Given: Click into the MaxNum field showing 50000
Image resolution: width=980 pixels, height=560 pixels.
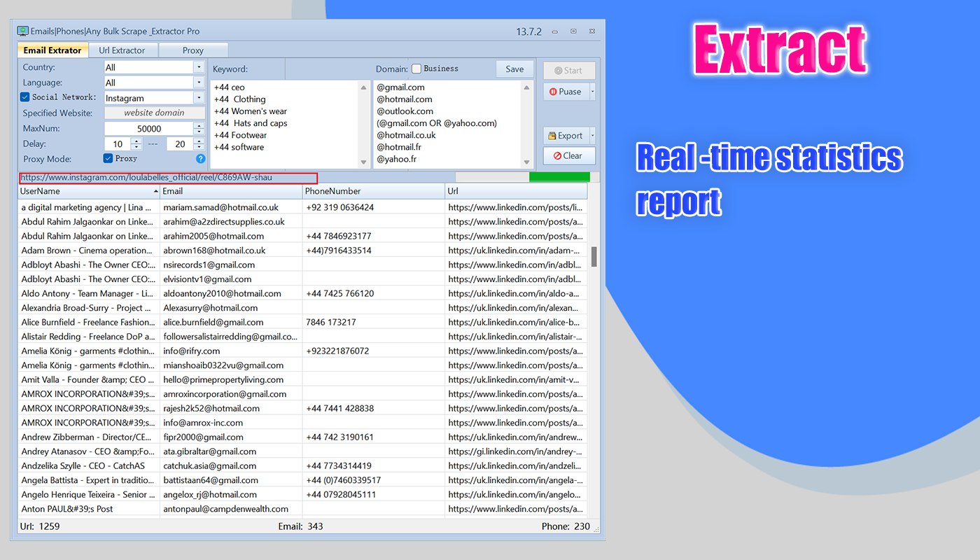Looking at the screenshot, I should 149,129.
